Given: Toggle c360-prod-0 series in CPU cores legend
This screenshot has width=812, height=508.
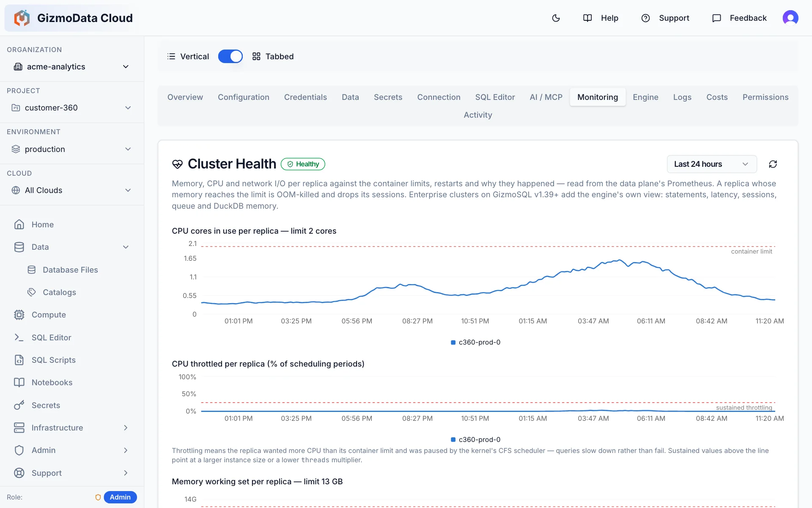Looking at the screenshot, I should 476,342.
